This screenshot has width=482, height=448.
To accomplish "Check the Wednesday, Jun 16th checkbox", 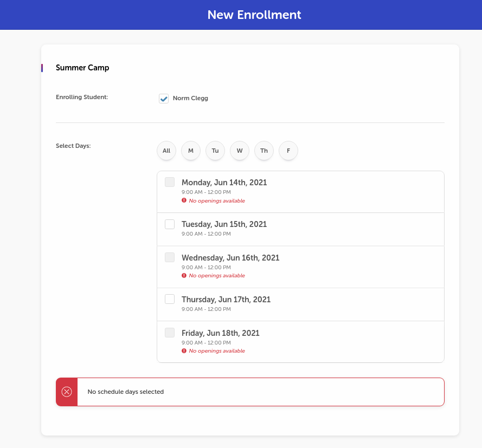I will [170, 257].
